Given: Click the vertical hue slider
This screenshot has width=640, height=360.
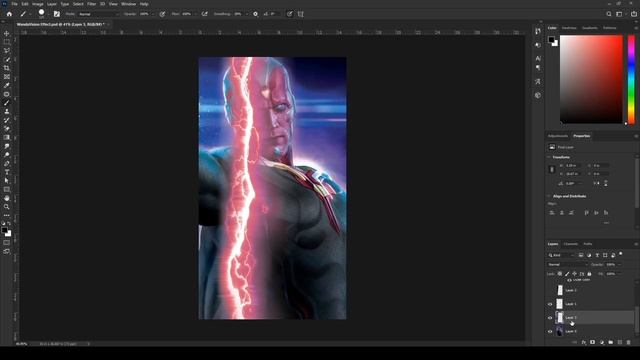Looking at the screenshot, I should 631,79.
